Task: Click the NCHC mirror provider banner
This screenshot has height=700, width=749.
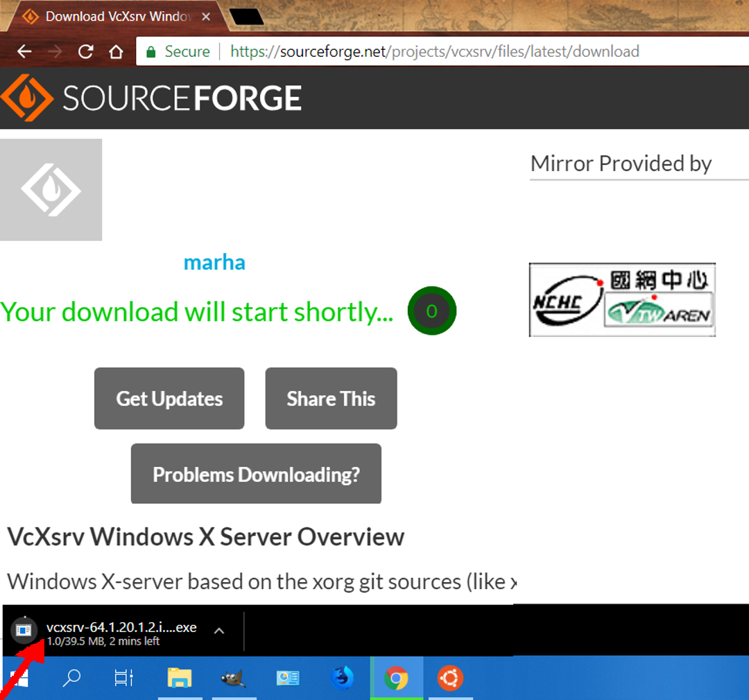Action: [622, 299]
